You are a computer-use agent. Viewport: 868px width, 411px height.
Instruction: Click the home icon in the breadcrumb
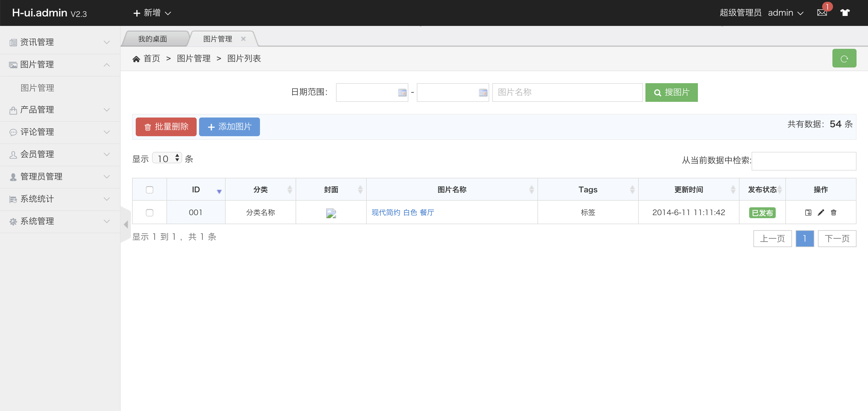(136, 58)
